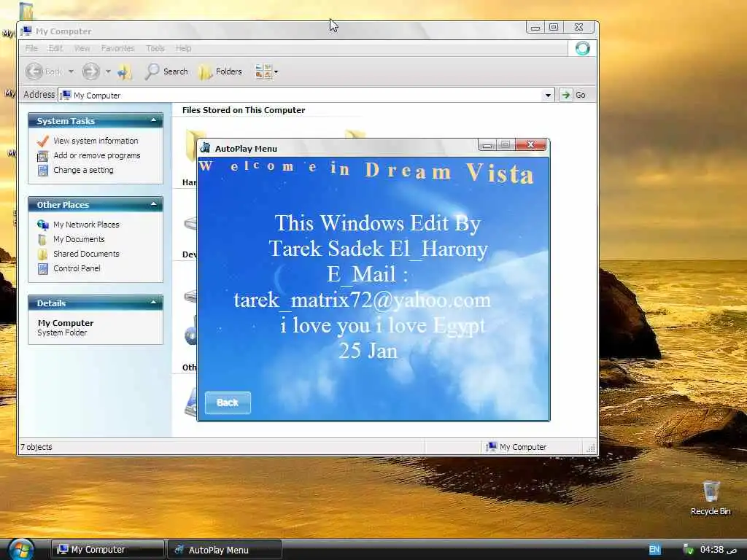Click the Back arrow in My Computer toolbar
The image size is (747, 560).
(34, 71)
